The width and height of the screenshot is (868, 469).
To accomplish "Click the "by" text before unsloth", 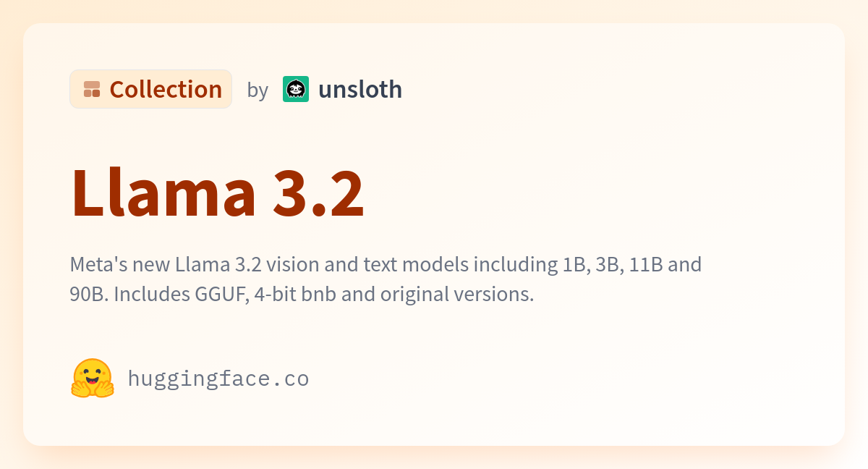I will pyautogui.click(x=258, y=90).
